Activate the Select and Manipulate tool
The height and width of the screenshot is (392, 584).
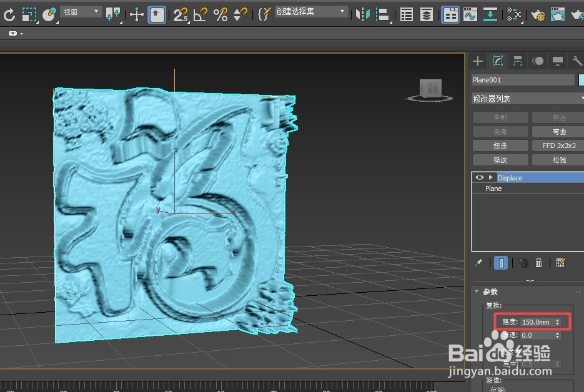[137, 15]
